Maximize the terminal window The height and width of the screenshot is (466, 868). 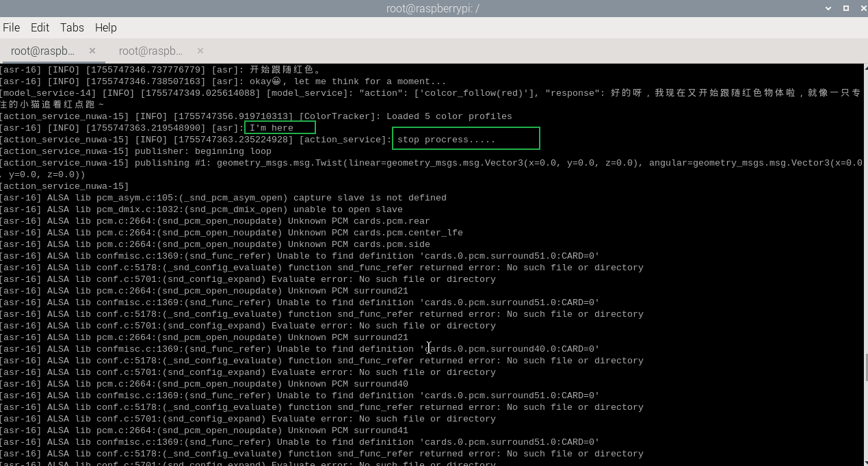(845, 8)
